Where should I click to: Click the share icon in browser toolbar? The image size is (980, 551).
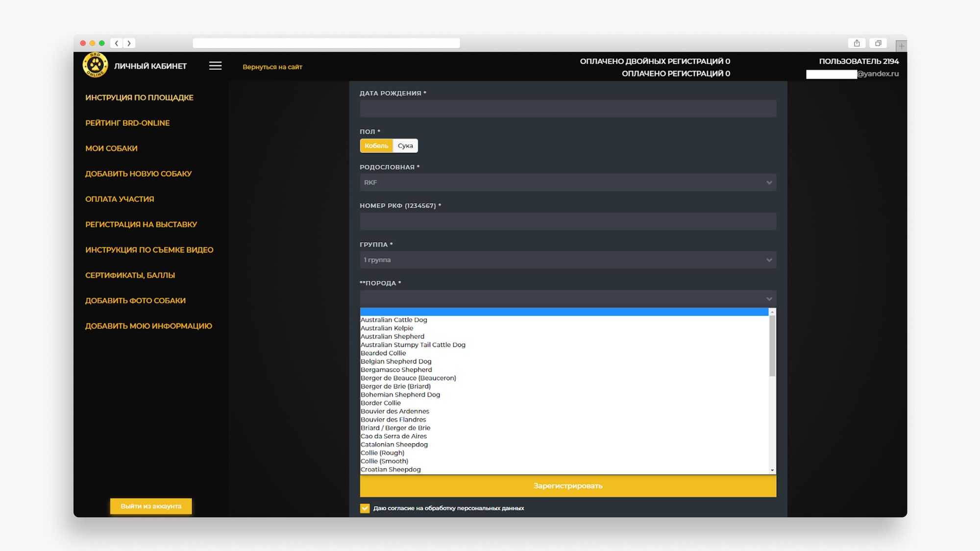coord(857,43)
